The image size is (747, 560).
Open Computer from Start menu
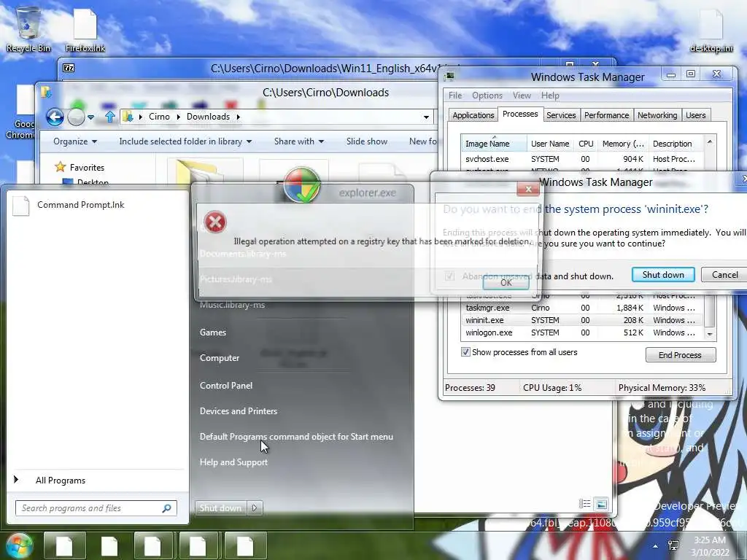pyautogui.click(x=220, y=358)
